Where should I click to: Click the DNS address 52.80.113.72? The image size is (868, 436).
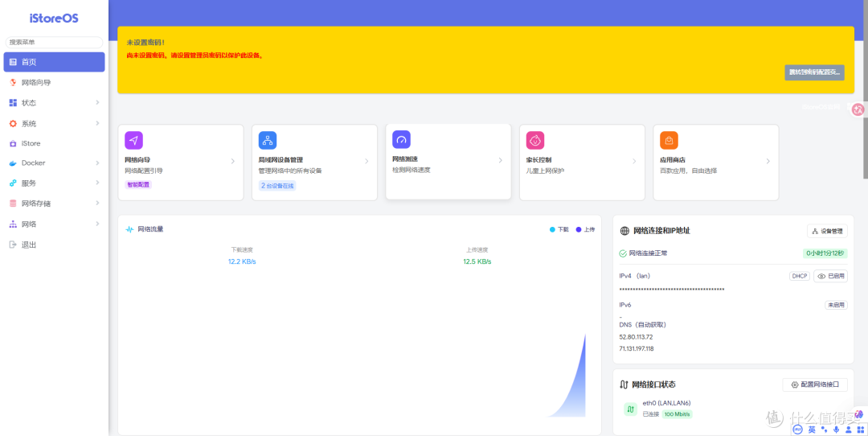(636, 337)
